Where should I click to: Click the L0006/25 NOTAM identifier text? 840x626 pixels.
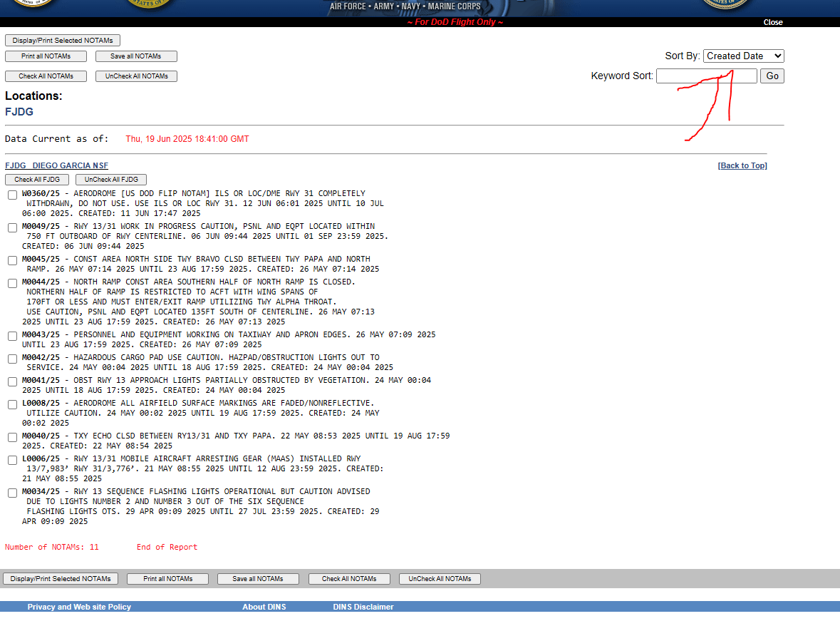tap(41, 458)
